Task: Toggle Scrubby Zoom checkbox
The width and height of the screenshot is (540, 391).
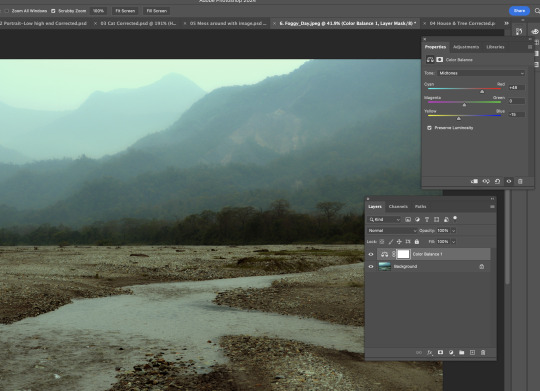Action: pos(53,11)
